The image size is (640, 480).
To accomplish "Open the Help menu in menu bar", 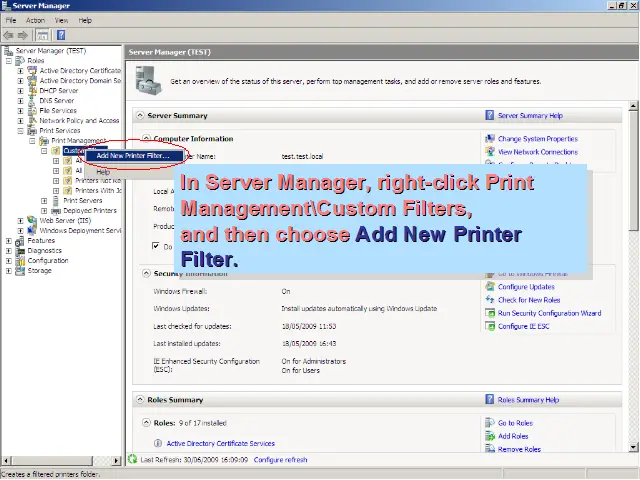I will click(85, 20).
